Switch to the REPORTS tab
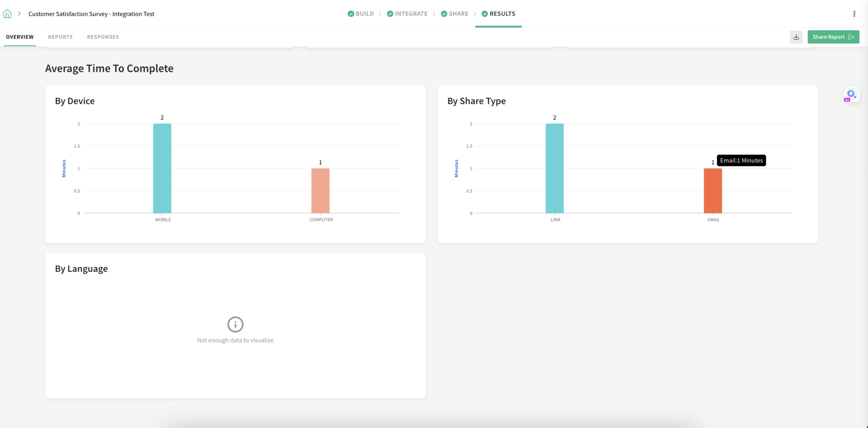The image size is (868, 428). pyautogui.click(x=60, y=37)
